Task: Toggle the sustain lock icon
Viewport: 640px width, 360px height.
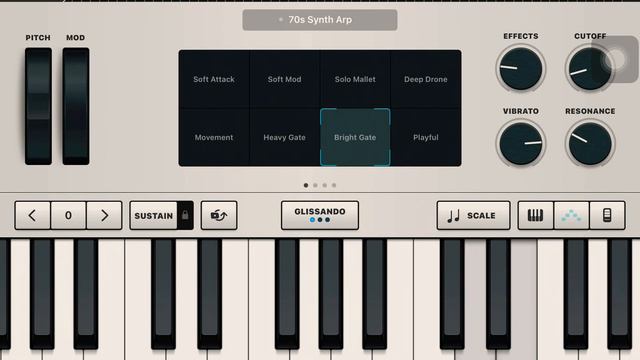Action: (x=185, y=215)
